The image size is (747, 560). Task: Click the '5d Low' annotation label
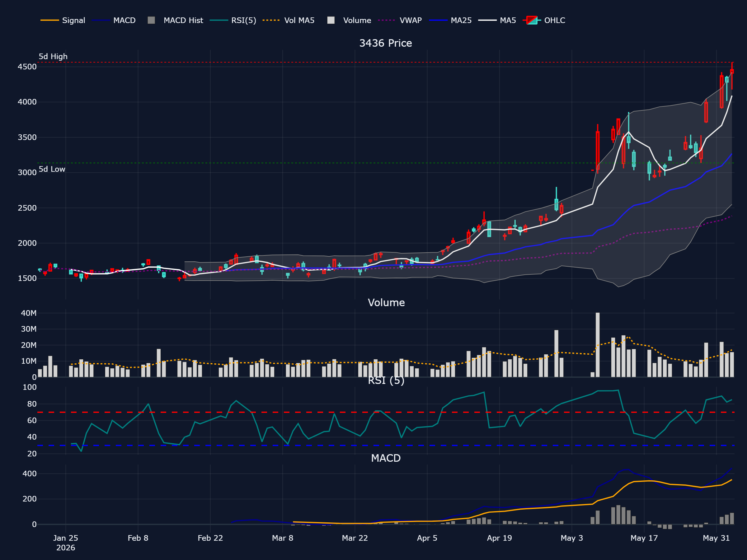coord(52,169)
